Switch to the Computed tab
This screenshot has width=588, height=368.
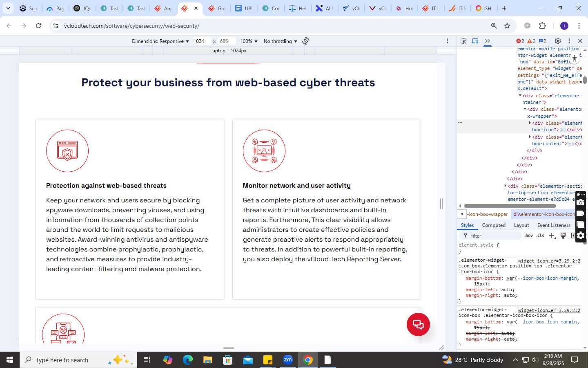point(494,225)
